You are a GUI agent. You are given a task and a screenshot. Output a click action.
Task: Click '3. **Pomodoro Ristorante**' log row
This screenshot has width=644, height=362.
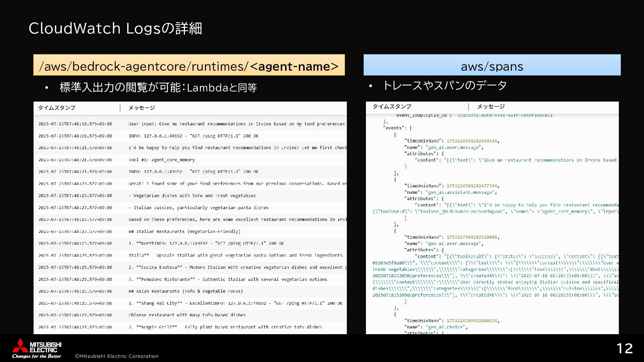pyautogui.click(x=190, y=279)
